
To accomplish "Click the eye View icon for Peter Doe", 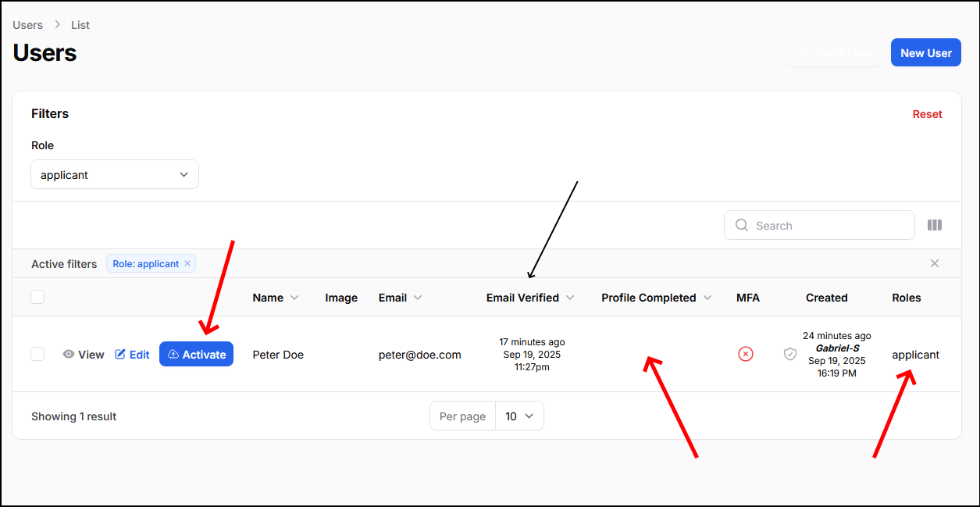I will tap(69, 355).
